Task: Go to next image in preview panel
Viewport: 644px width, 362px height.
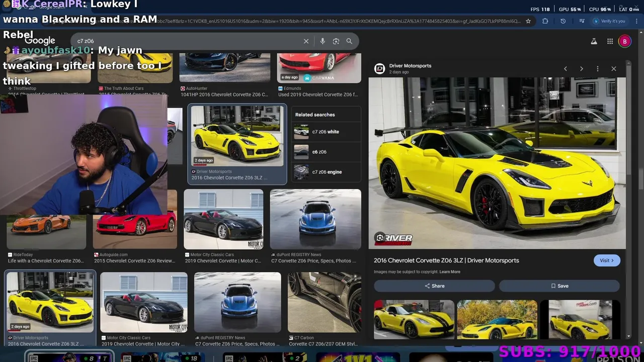Action: [582, 69]
